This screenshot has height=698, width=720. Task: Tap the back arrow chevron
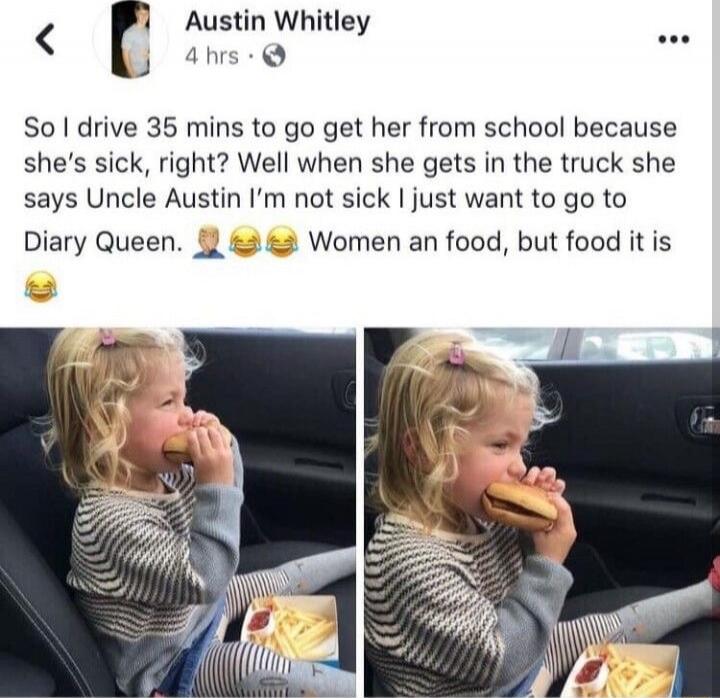click(x=45, y=39)
